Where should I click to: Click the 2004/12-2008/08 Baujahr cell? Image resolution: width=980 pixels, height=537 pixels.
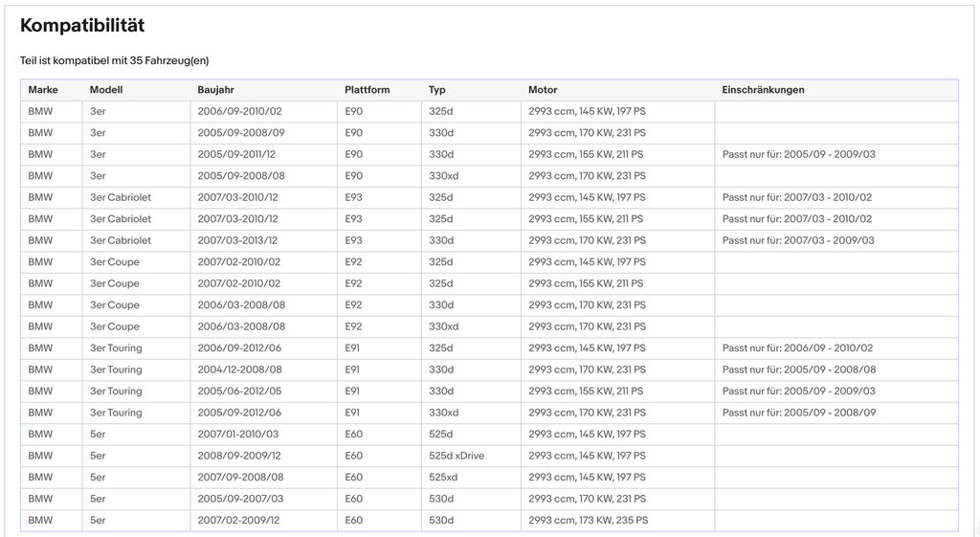(240, 369)
